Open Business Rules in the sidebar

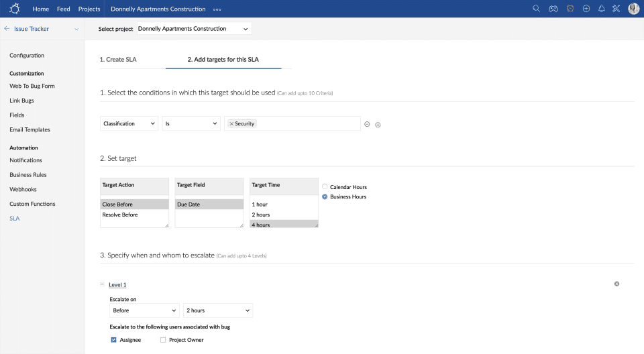pyautogui.click(x=28, y=175)
